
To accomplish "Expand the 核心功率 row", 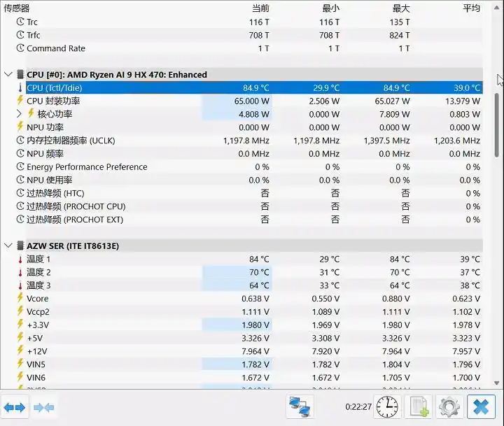I will (19, 114).
